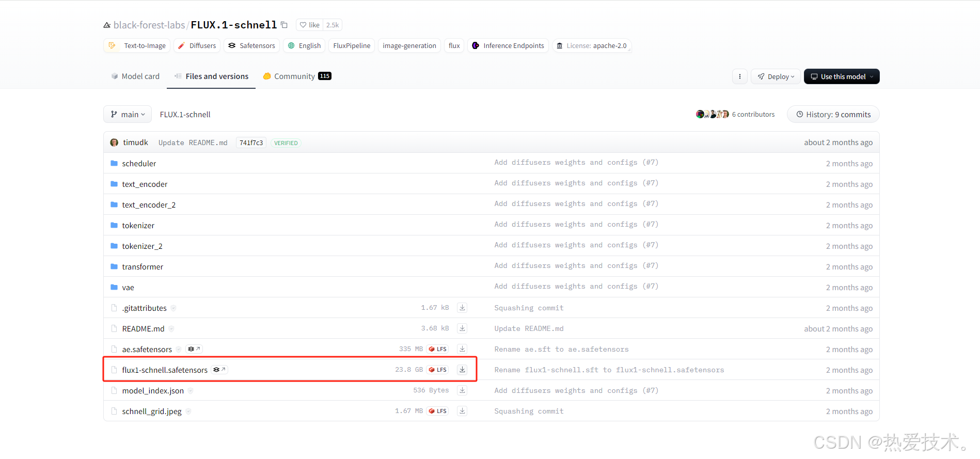Expand the Deploy dropdown
Image resolution: width=980 pixels, height=459 pixels.
776,76
